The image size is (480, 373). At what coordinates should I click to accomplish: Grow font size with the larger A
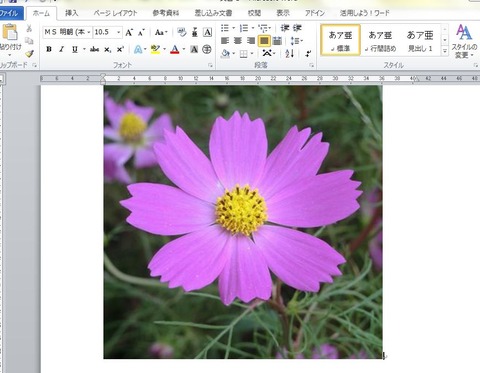coord(129,32)
